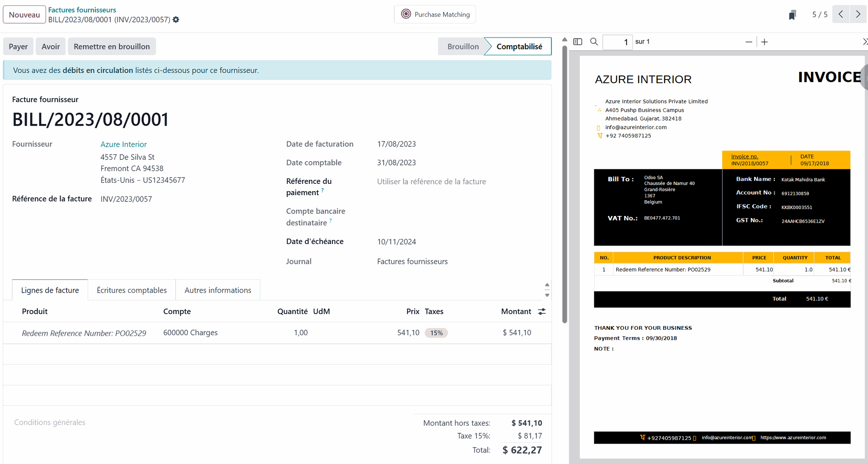
Task: Open PDF viewer more tools chevrons
Action: tap(865, 42)
